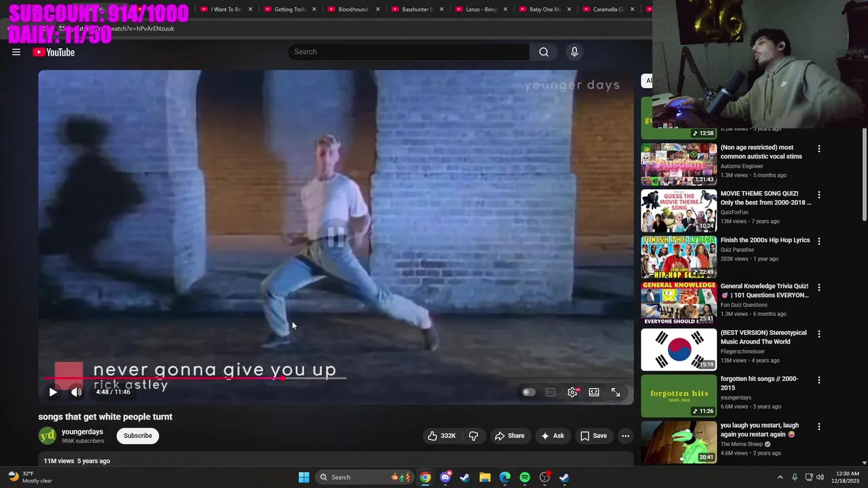Open Spotify from the taskbar

click(x=525, y=477)
